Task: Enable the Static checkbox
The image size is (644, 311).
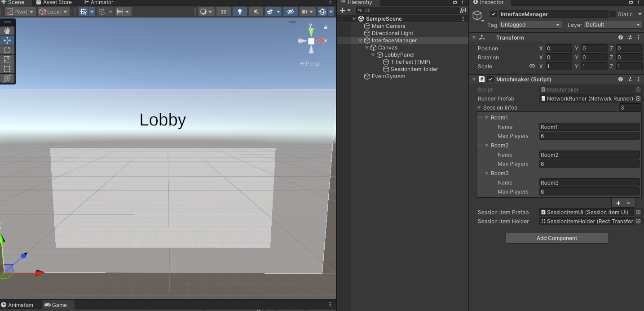Action: point(613,14)
